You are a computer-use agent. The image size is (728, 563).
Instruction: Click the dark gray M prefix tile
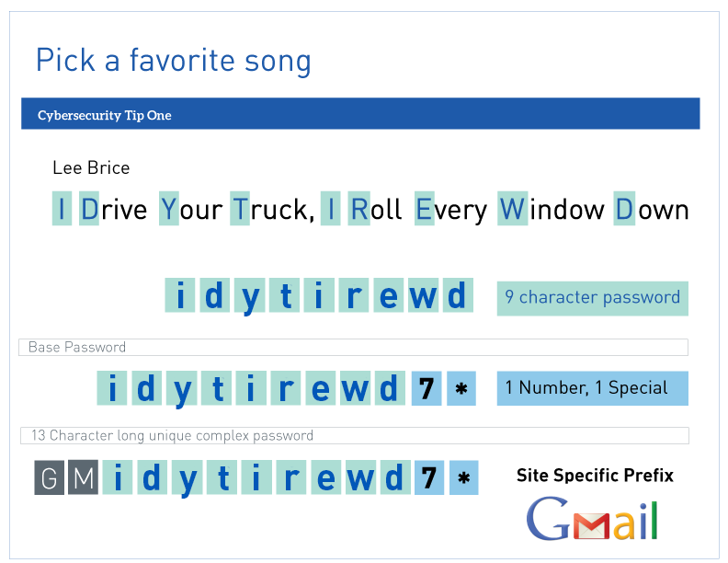pyautogui.click(x=82, y=478)
